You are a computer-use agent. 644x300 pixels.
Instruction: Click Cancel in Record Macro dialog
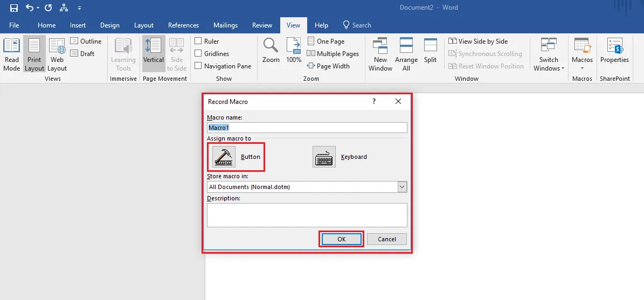pyautogui.click(x=387, y=239)
